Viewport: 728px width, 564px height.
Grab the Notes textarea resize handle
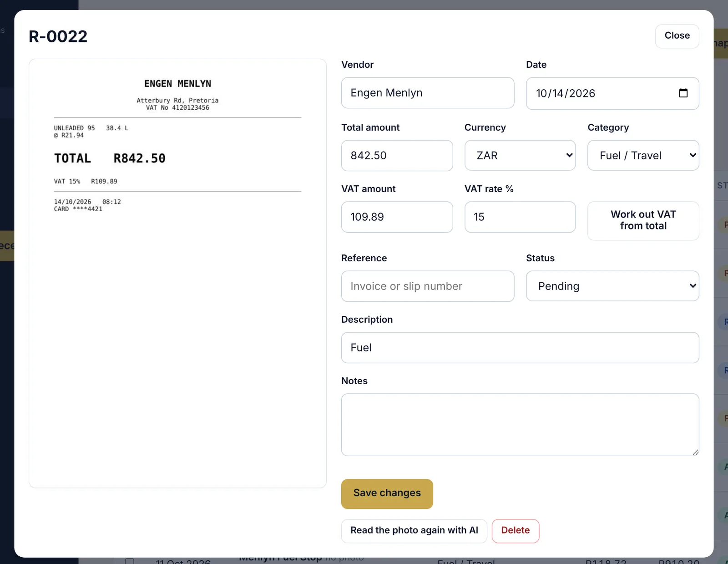[695, 452]
